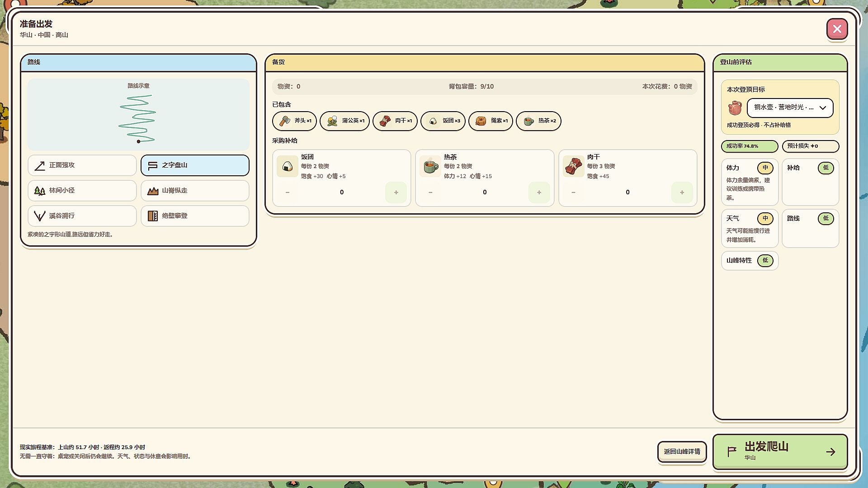Select the 正面强攻 route option
Viewport: 868px width, 488px height.
82,165
